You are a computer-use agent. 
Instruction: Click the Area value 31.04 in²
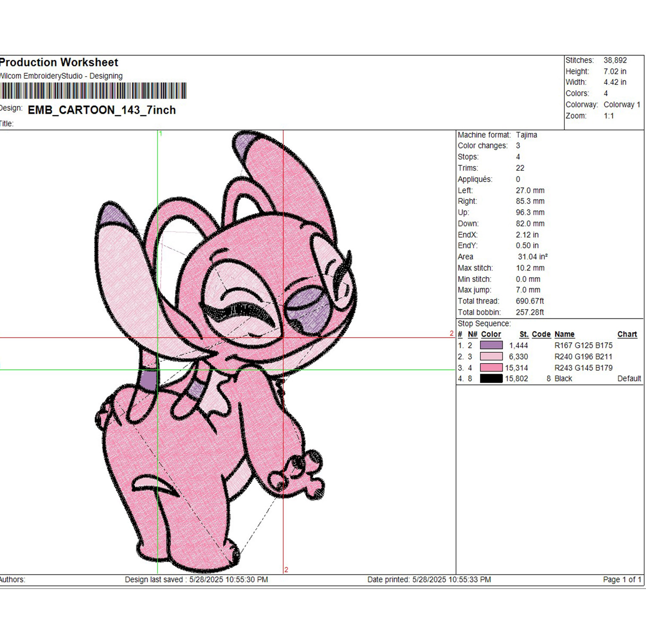point(532,256)
